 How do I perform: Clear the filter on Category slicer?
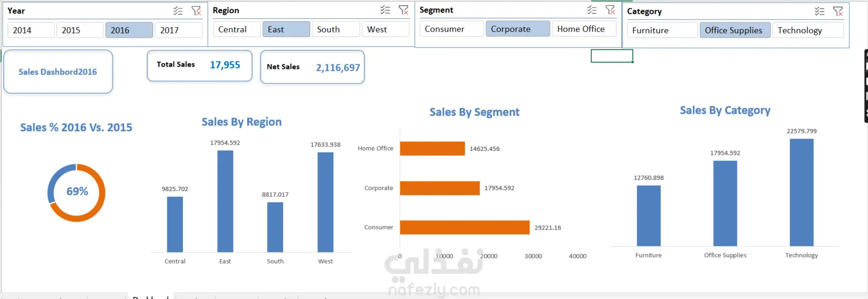pyautogui.click(x=838, y=11)
